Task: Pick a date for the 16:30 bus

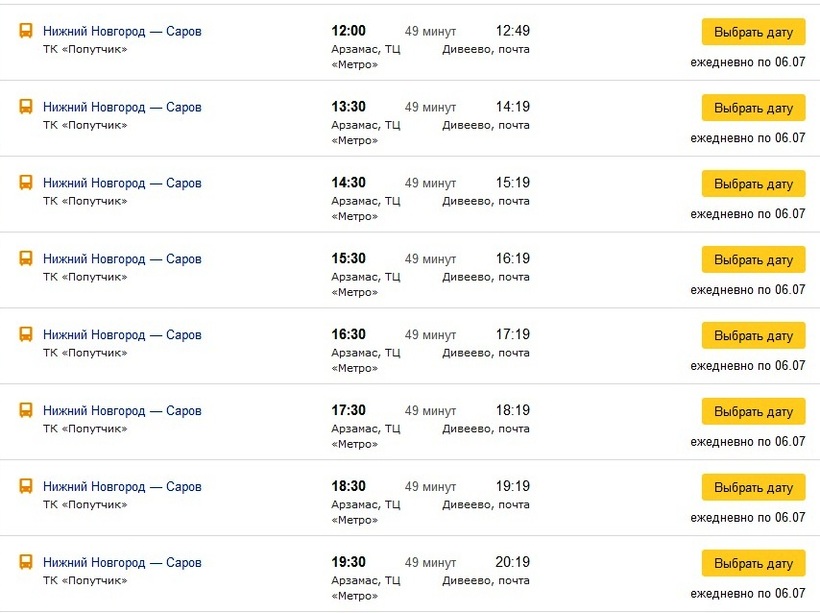Action: pyautogui.click(x=753, y=335)
